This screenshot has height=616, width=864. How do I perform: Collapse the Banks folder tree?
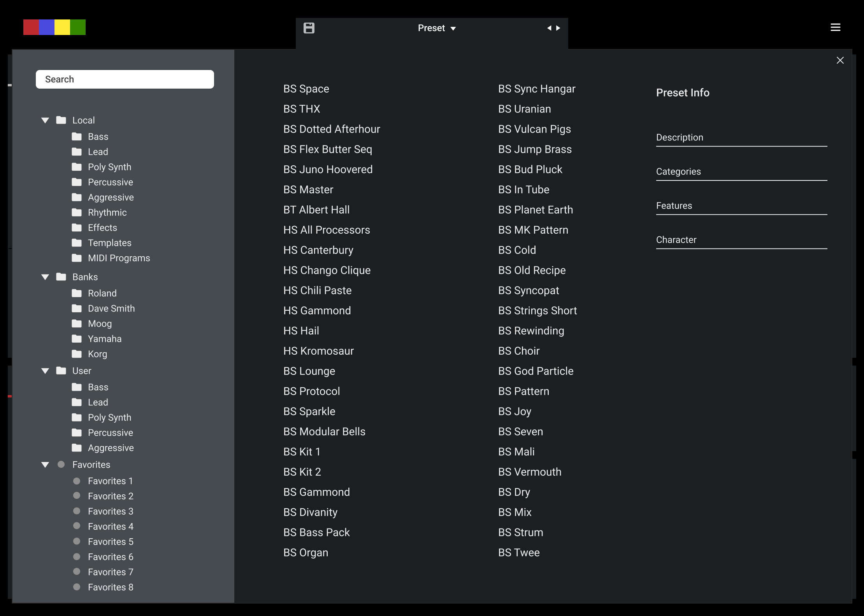(x=45, y=277)
